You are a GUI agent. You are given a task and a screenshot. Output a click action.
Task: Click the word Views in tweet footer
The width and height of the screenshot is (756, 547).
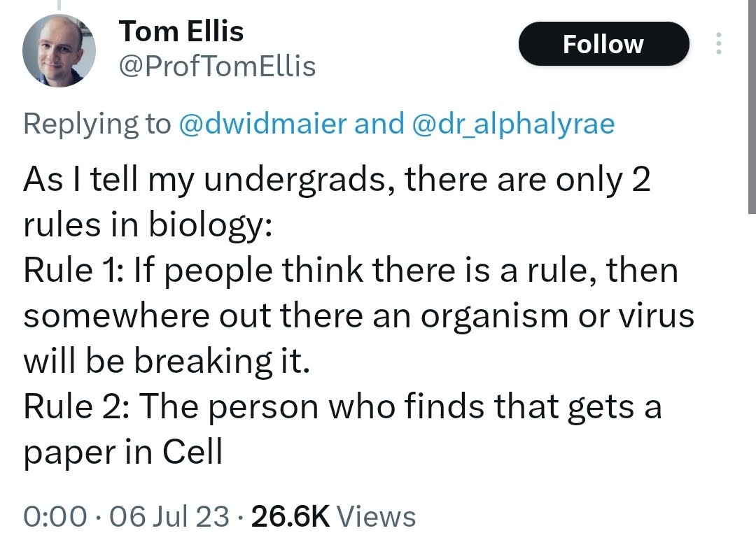pyautogui.click(x=377, y=517)
